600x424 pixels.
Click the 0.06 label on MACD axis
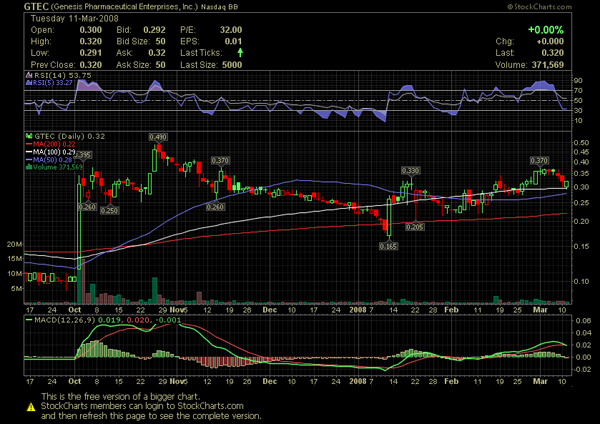[584, 321]
